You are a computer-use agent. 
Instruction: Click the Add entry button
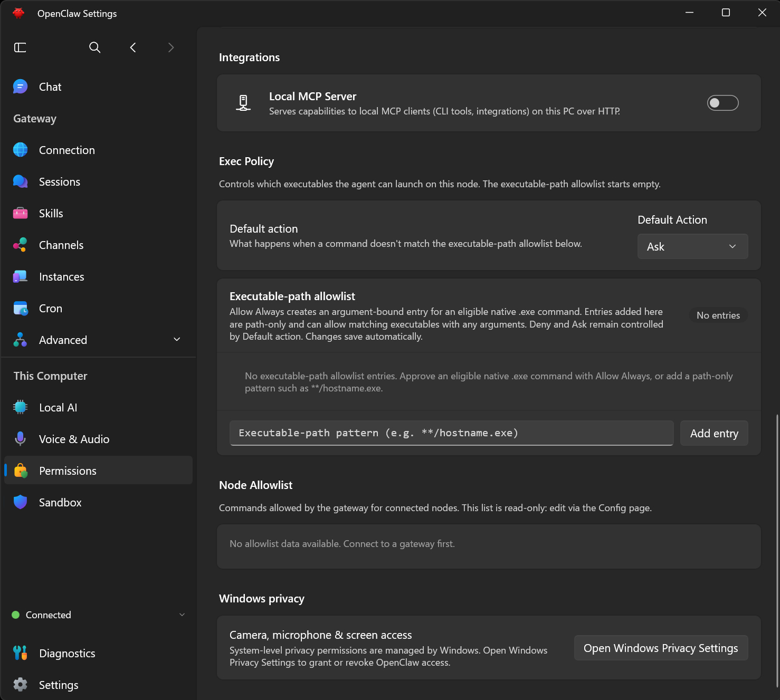714,433
